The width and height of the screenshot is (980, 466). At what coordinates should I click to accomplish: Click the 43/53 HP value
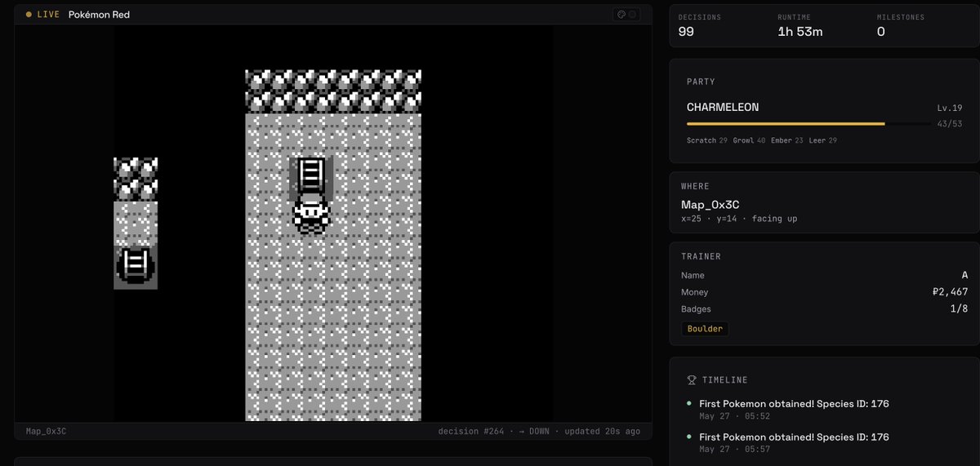(950, 124)
